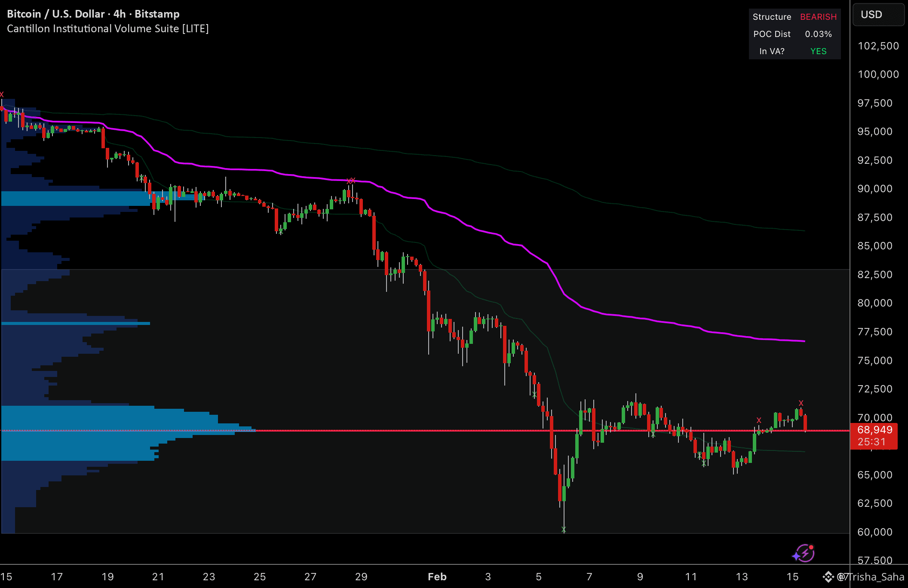Click the Bitcoin / U.S. Dollar chart title
908x588 pixels.
(56, 14)
